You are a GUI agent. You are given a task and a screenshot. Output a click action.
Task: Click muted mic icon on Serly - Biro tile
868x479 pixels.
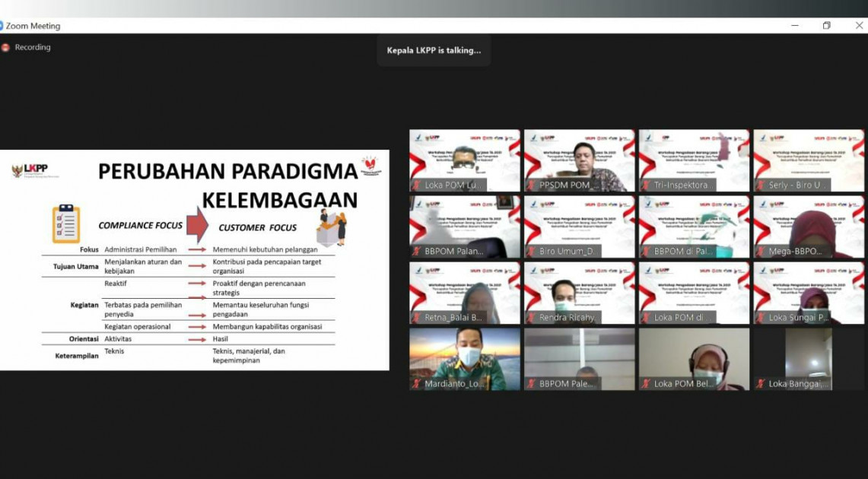click(761, 185)
